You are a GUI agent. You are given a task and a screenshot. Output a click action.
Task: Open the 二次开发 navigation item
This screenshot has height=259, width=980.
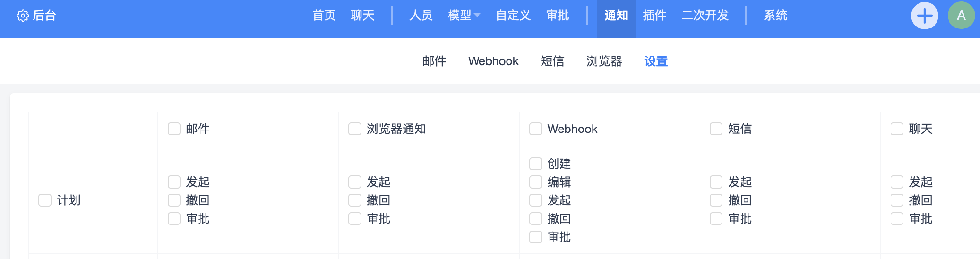click(705, 16)
